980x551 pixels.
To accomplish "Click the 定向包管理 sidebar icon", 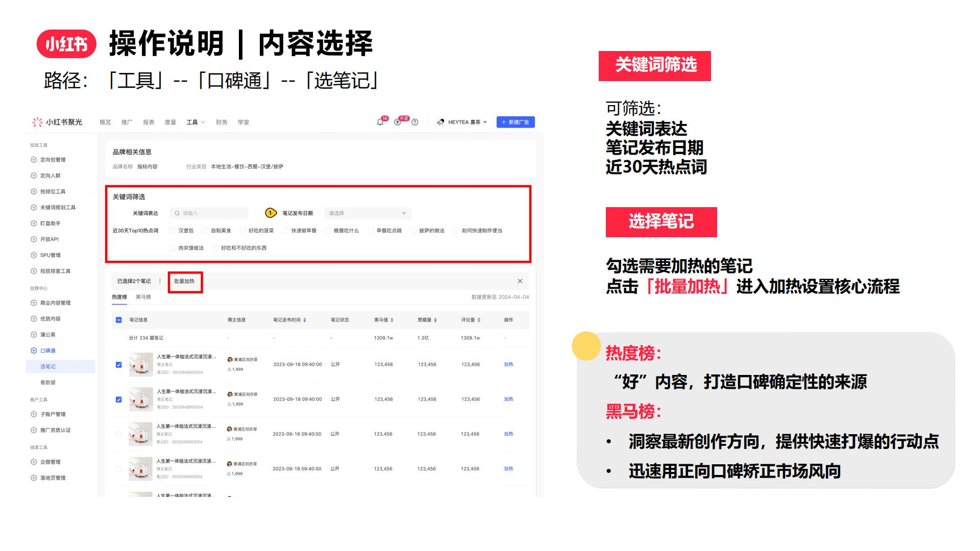I will point(34,160).
